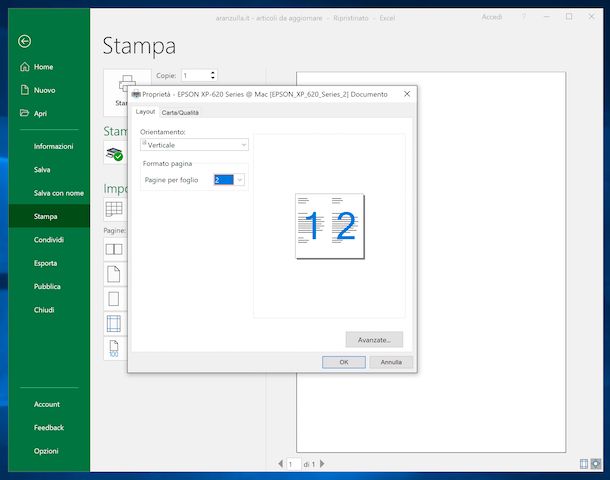The width and height of the screenshot is (610, 480).
Task: Toggle show margins icon
Action: 584,464
